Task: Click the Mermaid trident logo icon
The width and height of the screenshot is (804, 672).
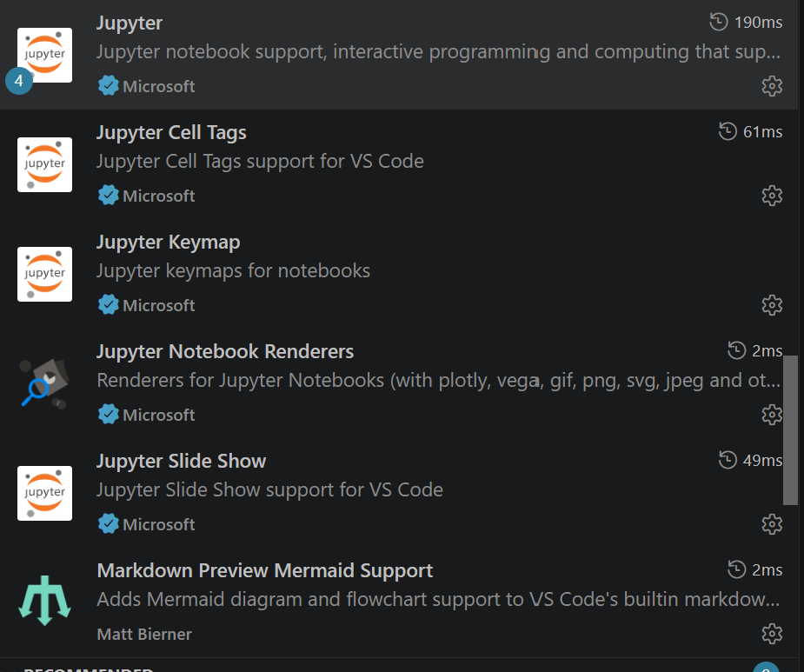Action: 44,600
